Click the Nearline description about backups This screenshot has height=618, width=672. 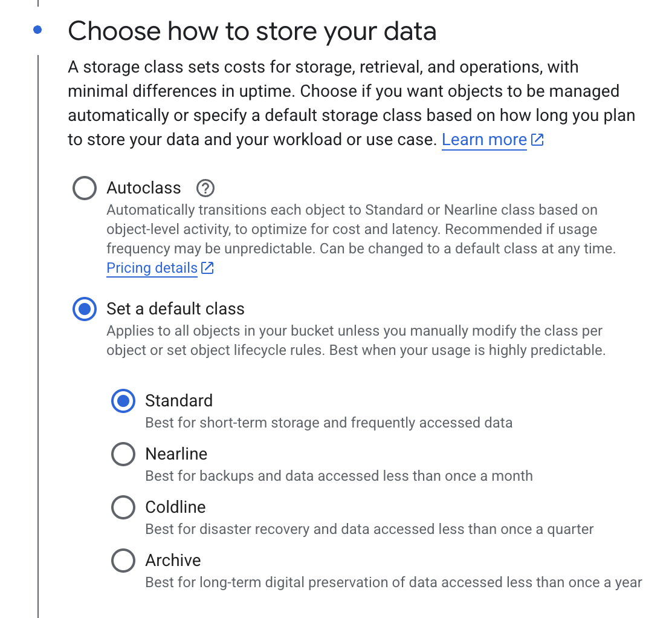[x=339, y=476]
